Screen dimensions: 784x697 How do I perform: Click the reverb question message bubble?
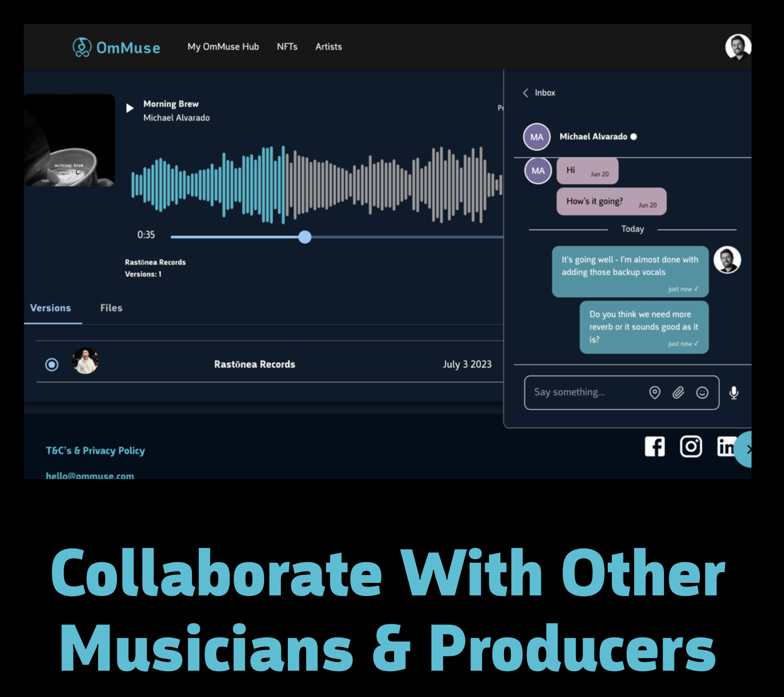pos(644,327)
